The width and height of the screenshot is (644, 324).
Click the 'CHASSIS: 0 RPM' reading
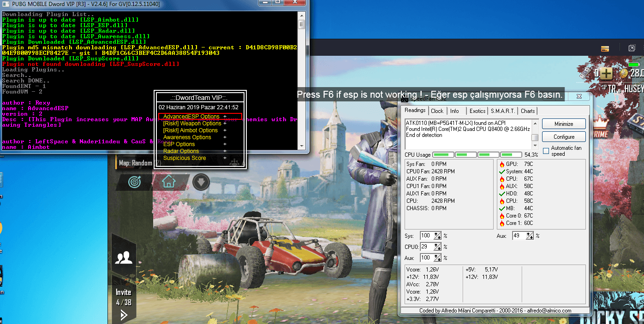coord(426,208)
